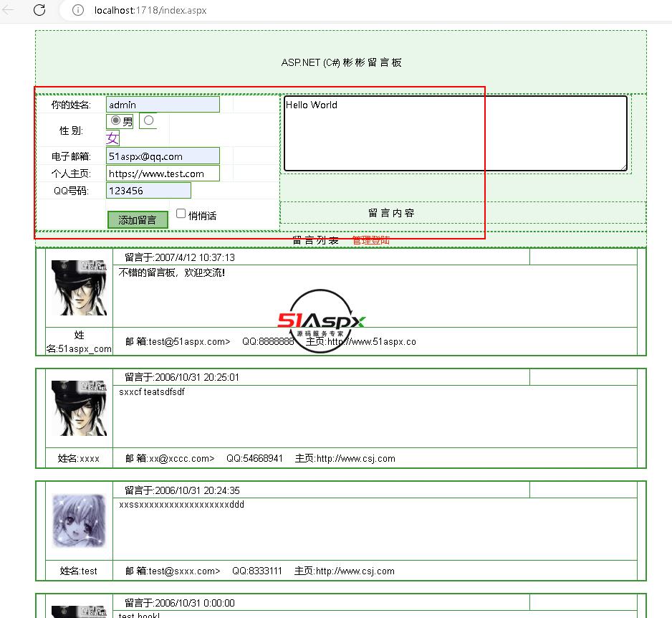The width and height of the screenshot is (672, 618).
Task: Select the email text test@51aspx.com
Action: (x=187, y=342)
